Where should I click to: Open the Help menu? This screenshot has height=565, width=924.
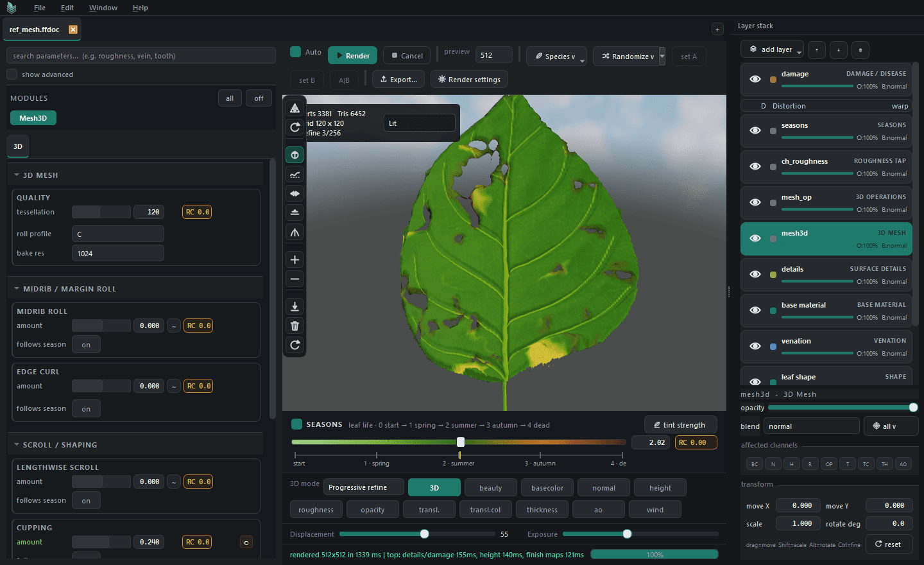click(141, 8)
